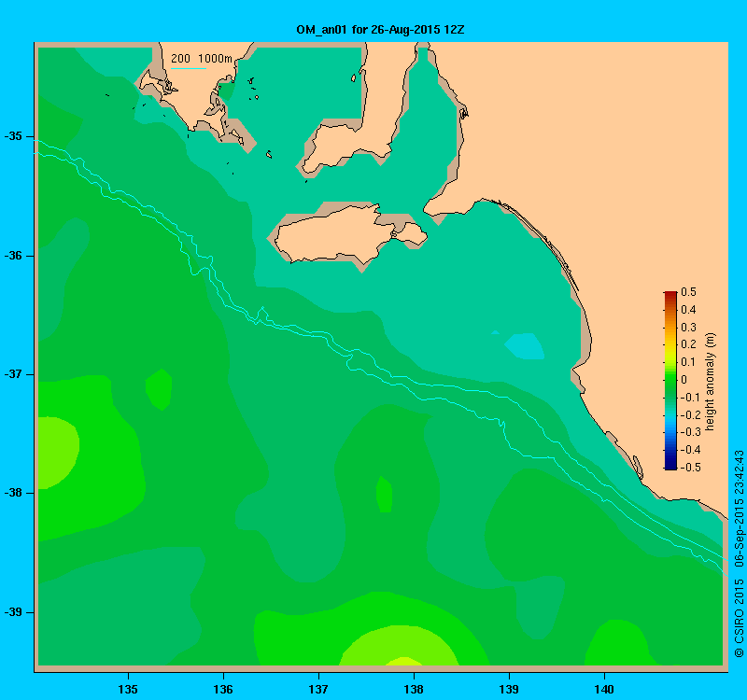Viewport: 747px width, 700px height.
Task: Click the 'height anomaly (m)' colorbar title
Action: coord(711,382)
